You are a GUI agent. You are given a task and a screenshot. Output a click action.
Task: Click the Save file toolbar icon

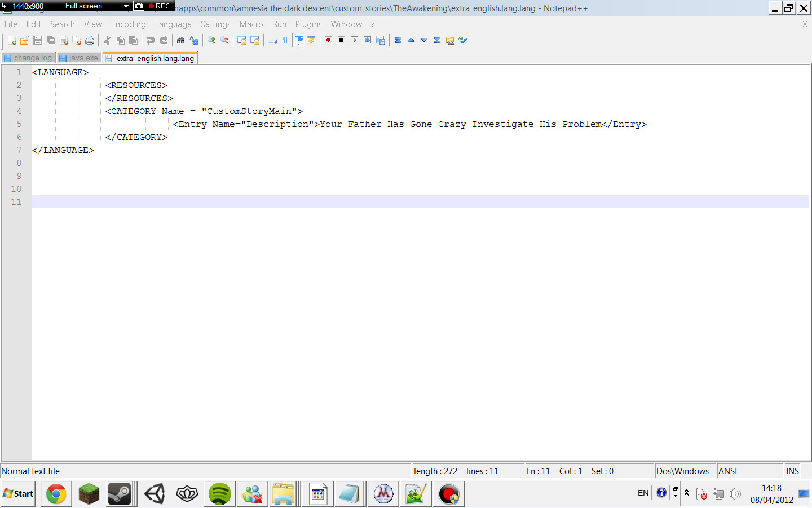[38, 40]
